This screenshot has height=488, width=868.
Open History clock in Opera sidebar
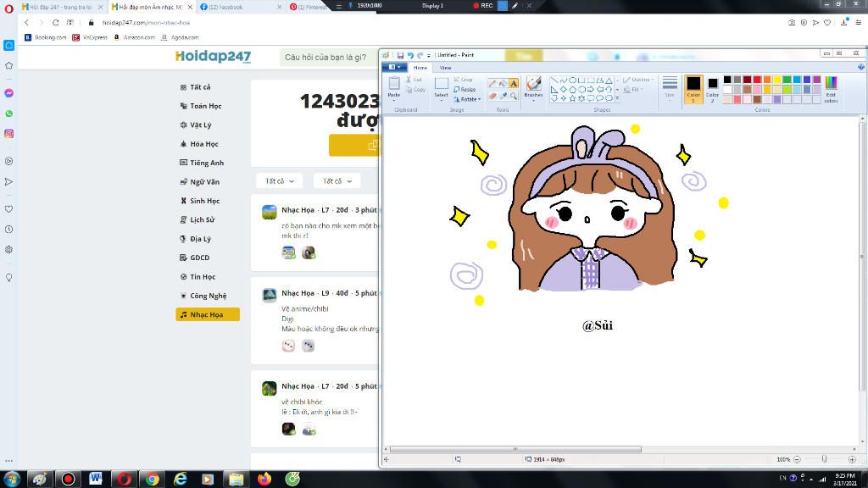click(x=8, y=229)
